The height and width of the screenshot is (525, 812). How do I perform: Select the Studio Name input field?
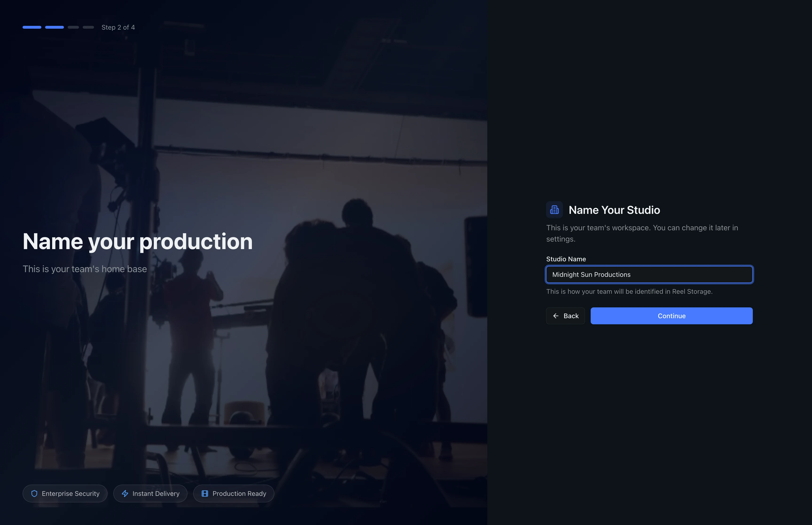649,274
